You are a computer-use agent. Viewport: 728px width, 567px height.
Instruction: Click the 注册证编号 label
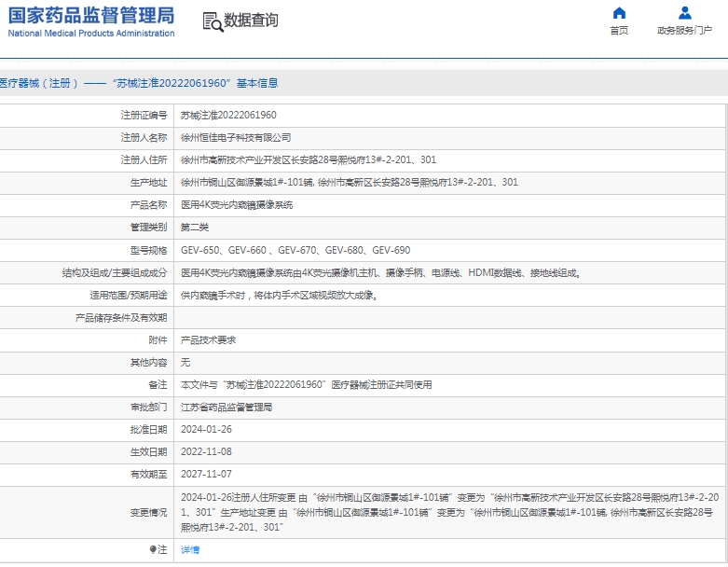pyautogui.click(x=144, y=115)
